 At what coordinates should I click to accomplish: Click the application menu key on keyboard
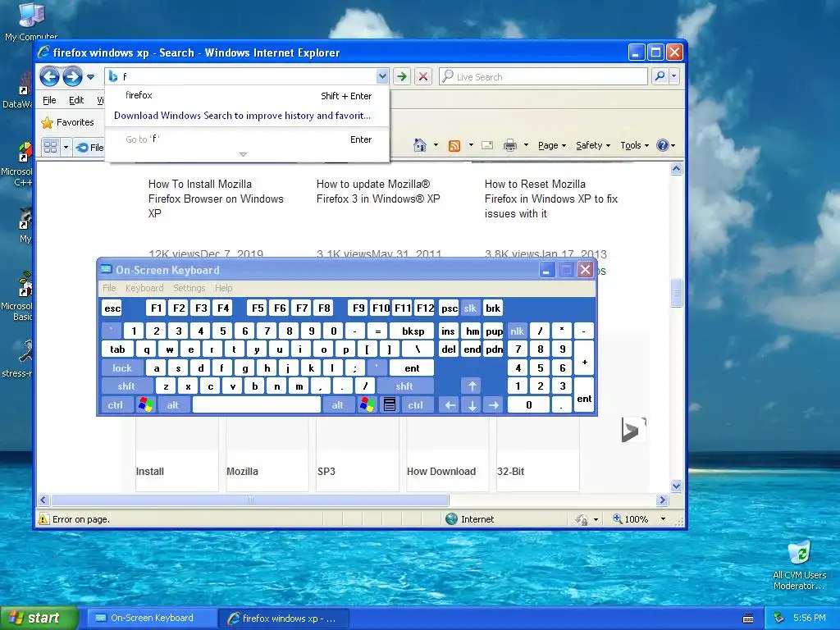(x=390, y=405)
